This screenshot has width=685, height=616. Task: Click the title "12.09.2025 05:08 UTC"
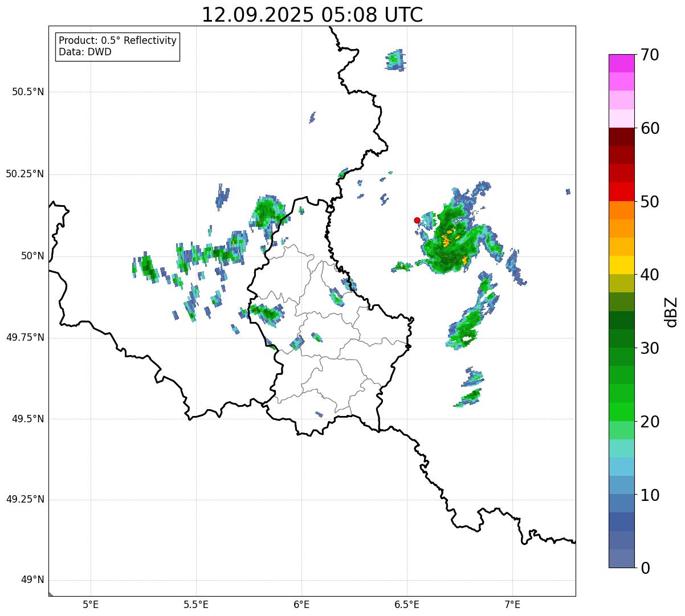tap(312, 15)
